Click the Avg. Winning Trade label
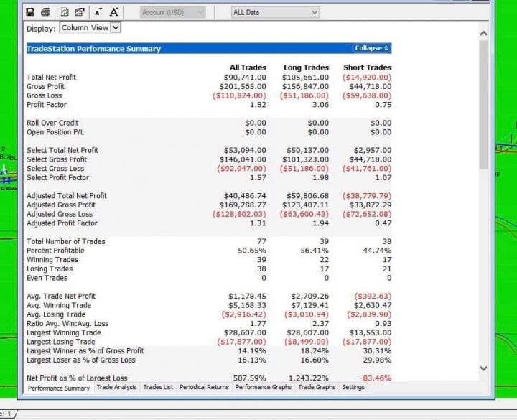This screenshot has width=517, height=420. click(59, 305)
